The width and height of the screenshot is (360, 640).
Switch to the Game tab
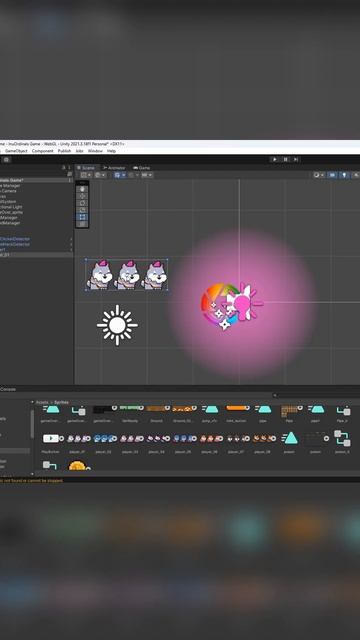[x=141, y=168]
